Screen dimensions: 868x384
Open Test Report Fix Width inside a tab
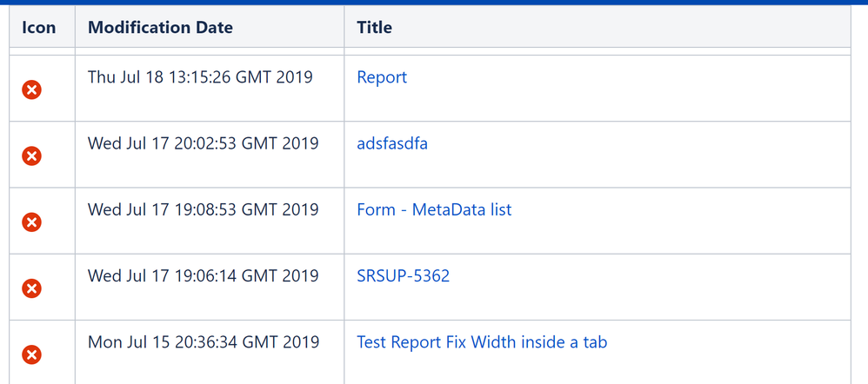click(482, 342)
